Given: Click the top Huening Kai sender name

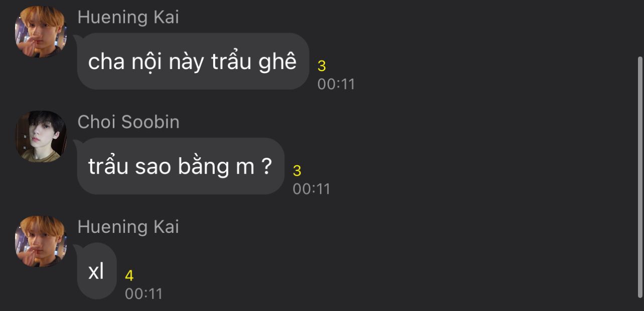Looking at the screenshot, I should click(x=128, y=17).
